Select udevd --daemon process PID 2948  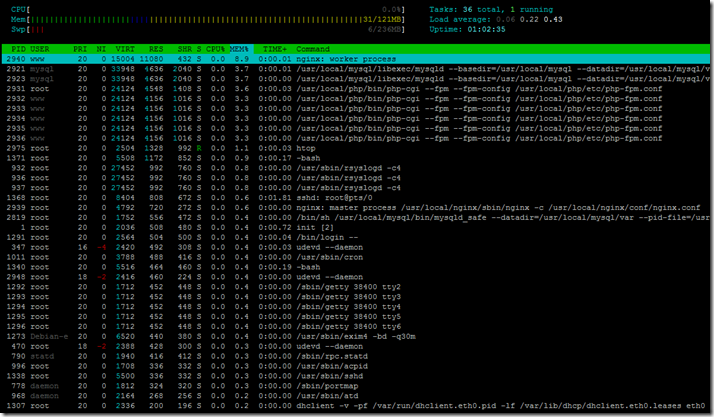click(x=356, y=277)
